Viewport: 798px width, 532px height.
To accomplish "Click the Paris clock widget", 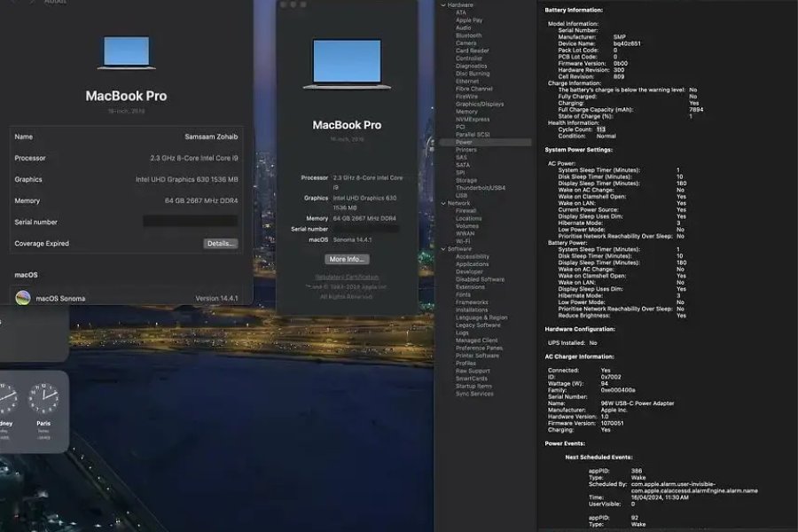I will pos(43,399).
